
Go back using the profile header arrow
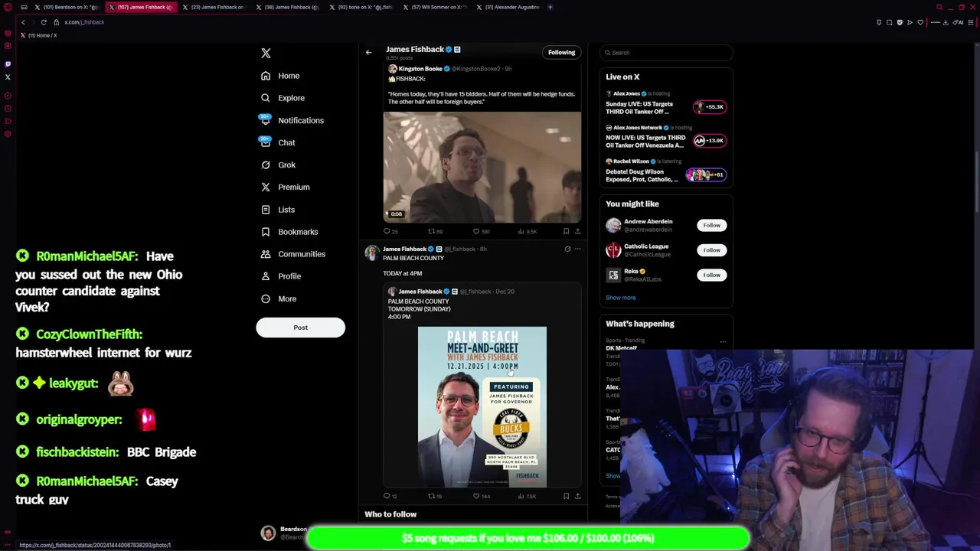coord(368,53)
